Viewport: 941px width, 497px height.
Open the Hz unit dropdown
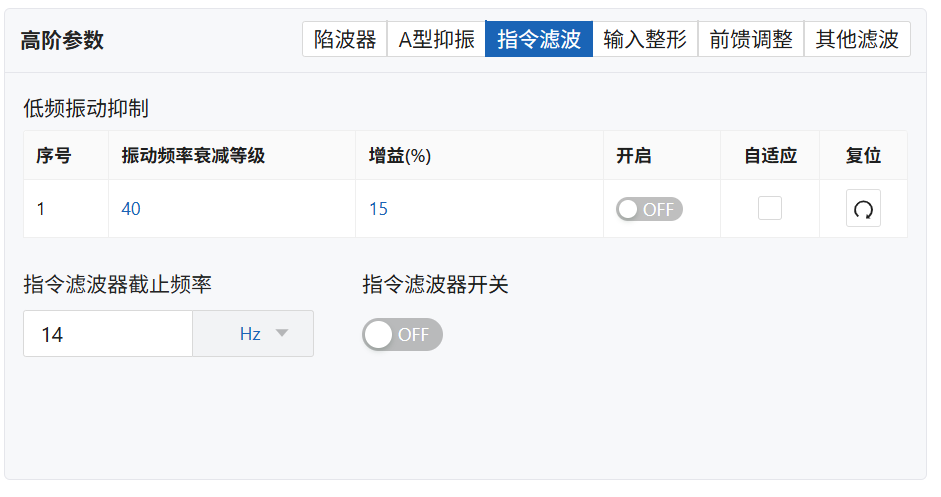tap(253, 334)
